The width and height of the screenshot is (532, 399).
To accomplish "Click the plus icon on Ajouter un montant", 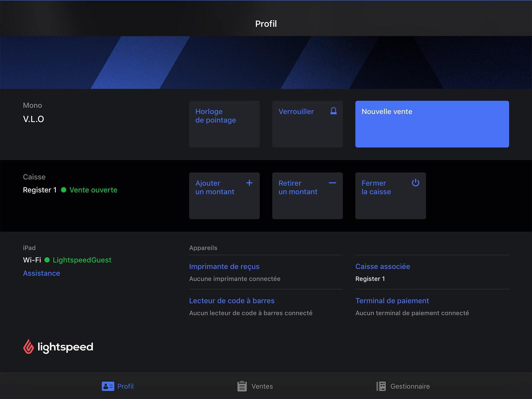I will (249, 183).
